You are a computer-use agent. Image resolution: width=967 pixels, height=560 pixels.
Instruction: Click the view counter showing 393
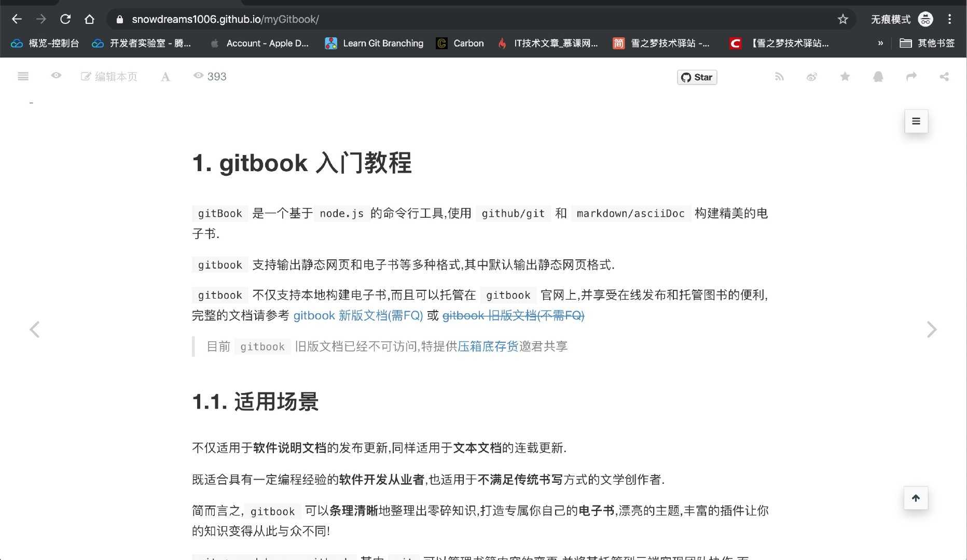coord(210,76)
